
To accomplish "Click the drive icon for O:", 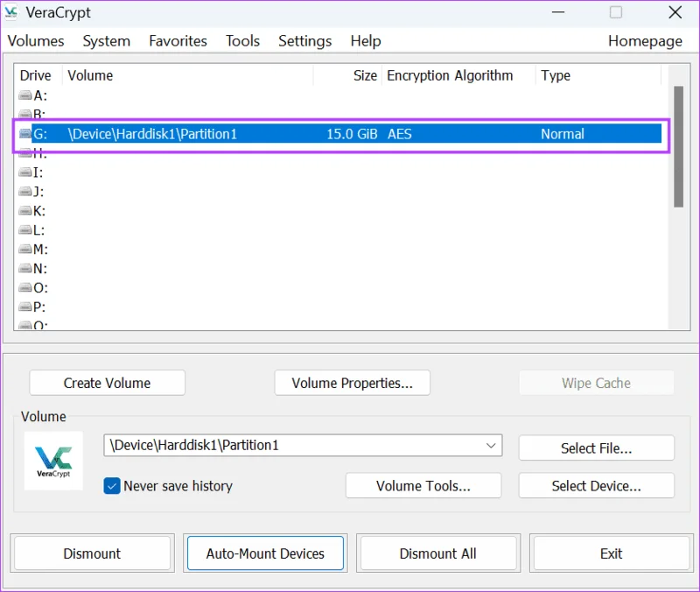I will point(25,287).
